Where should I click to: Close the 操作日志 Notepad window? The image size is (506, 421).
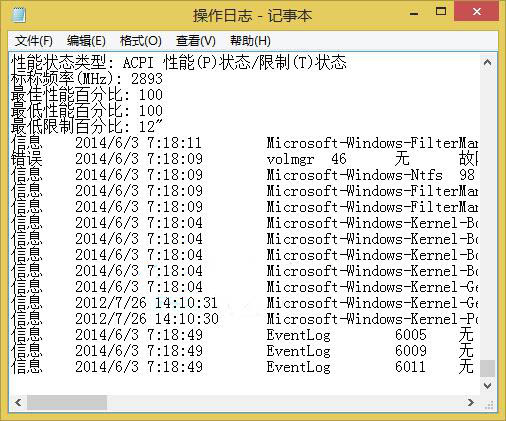point(477,12)
